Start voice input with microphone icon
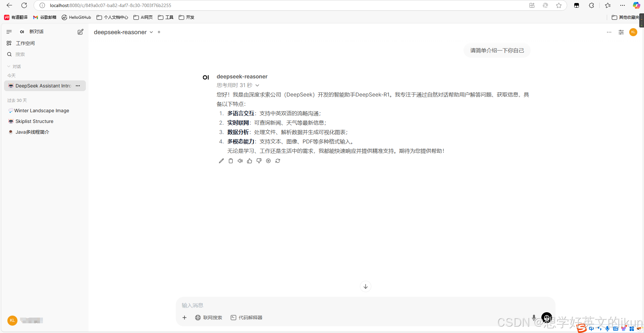The width and height of the screenshot is (644, 333). [534, 318]
